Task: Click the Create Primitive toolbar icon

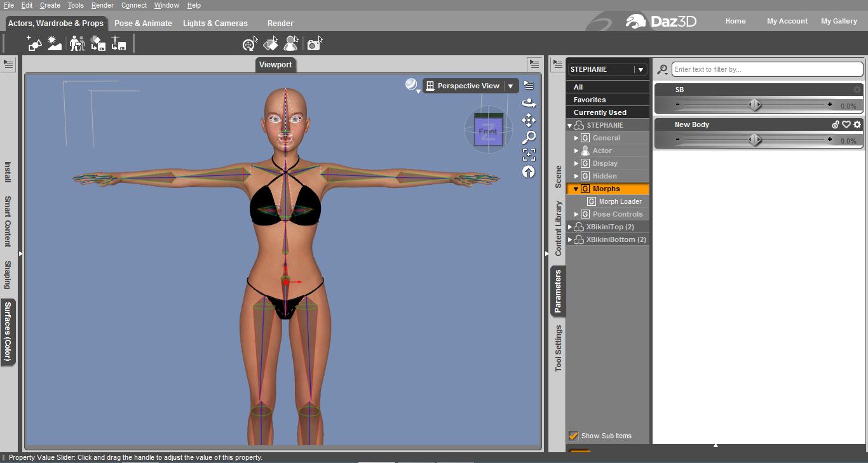Action: pos(34,43)
